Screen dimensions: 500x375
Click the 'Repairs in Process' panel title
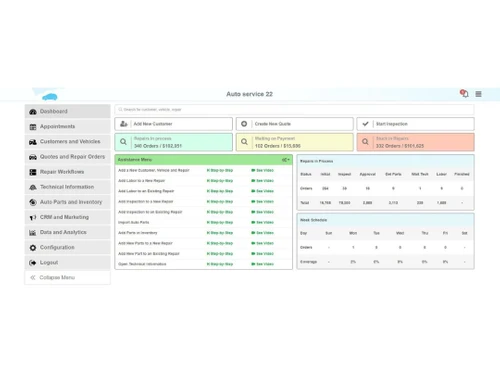[x=316, y=161]
